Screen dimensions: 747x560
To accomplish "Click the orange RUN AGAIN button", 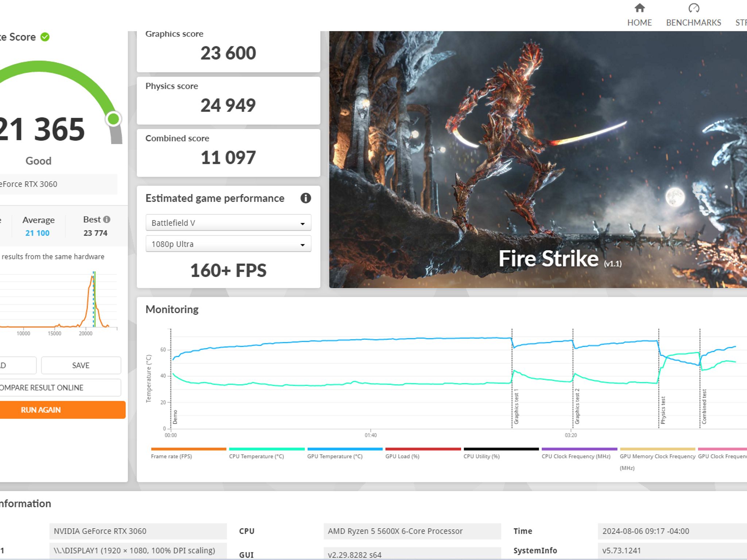I will click(63, 410).
